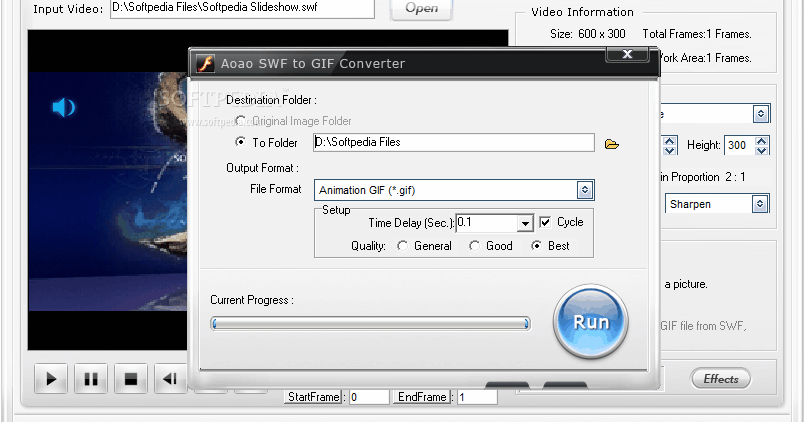Choose Good quality
The width and height of the screenshot is (804, 422).
coord(475,246)
